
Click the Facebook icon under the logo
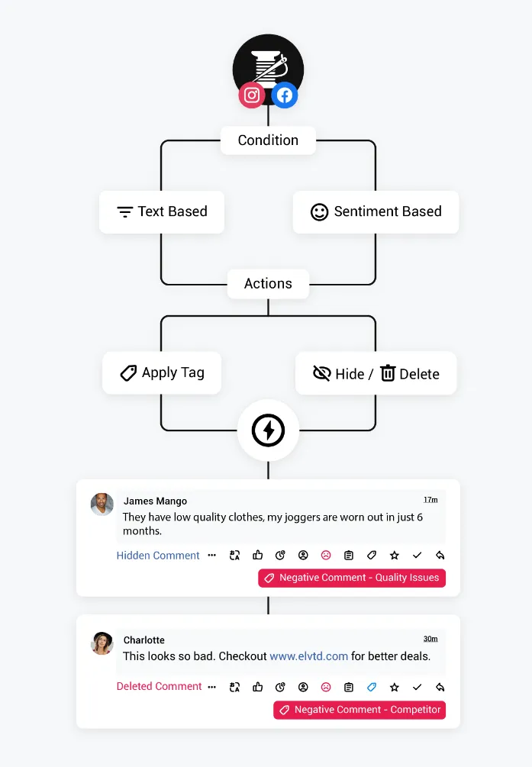pos(285,95)
